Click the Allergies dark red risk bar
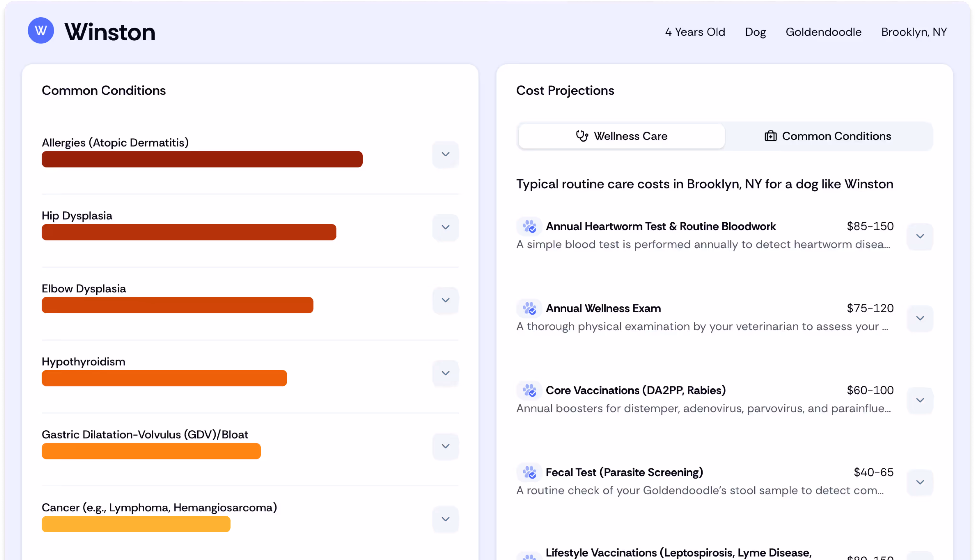 click(202, 159)
